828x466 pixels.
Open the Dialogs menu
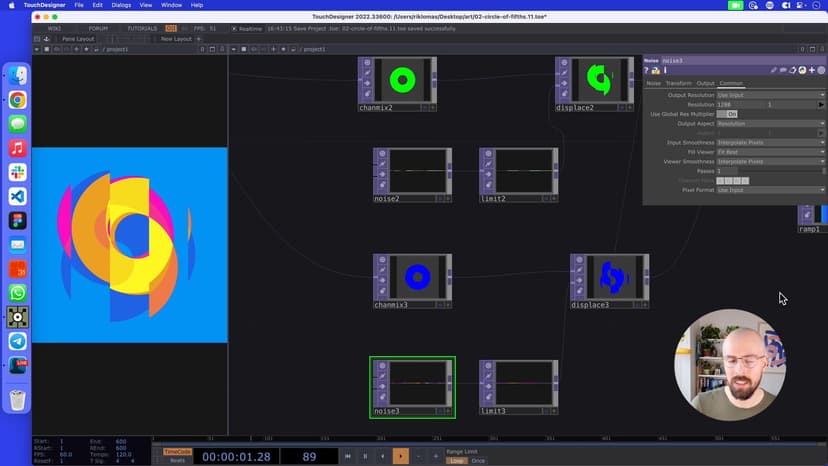[121, 5]
